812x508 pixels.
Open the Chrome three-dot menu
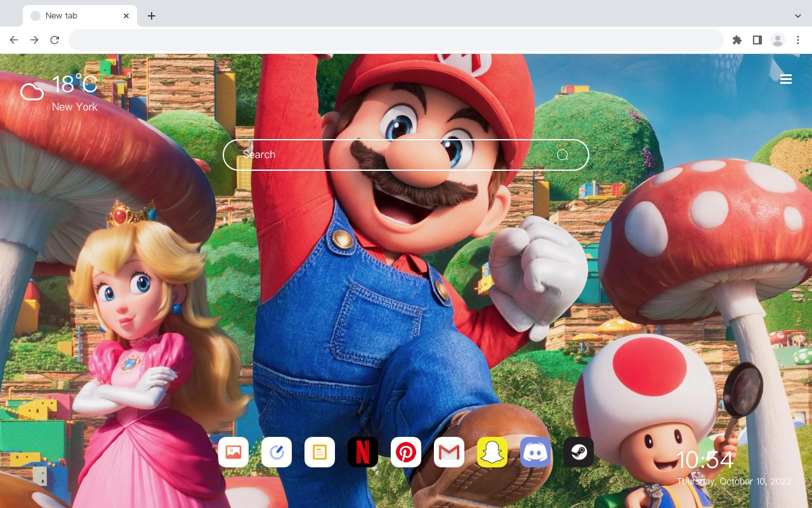coord(798,40)
